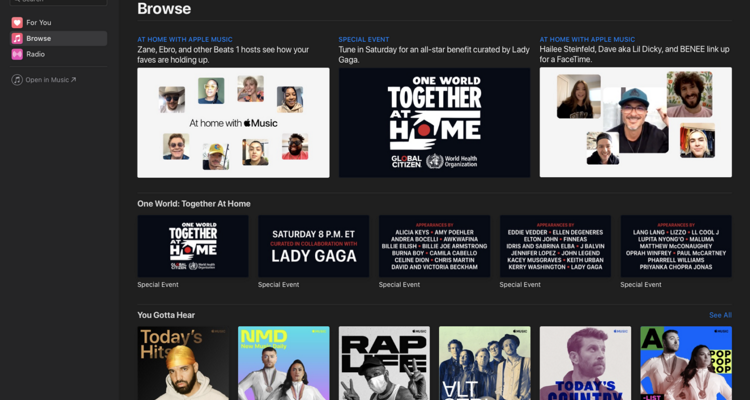Screen dimensions: 750x400
Task: Open the Rap Life playlist cover
Action: [384, 363]
